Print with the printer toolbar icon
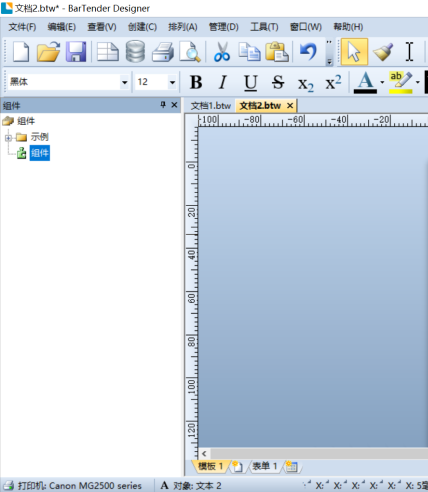This screenshot has height=492, width=428. tap(163, 52)
